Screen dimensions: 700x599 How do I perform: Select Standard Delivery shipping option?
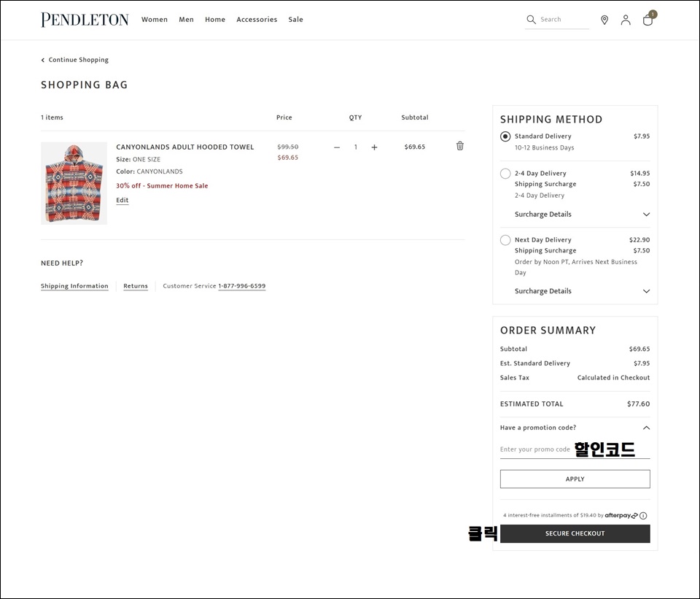[505, 136]
